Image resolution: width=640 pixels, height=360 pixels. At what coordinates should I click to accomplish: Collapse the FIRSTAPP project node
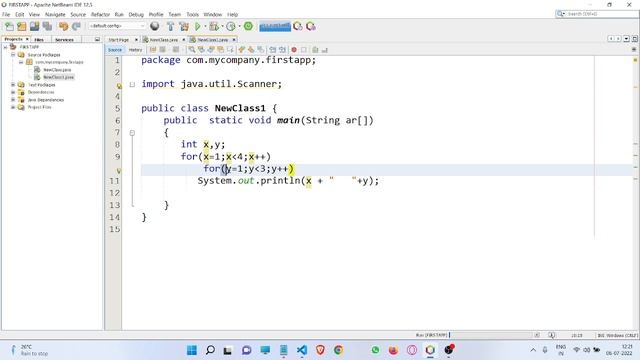[x=5, y=47]
